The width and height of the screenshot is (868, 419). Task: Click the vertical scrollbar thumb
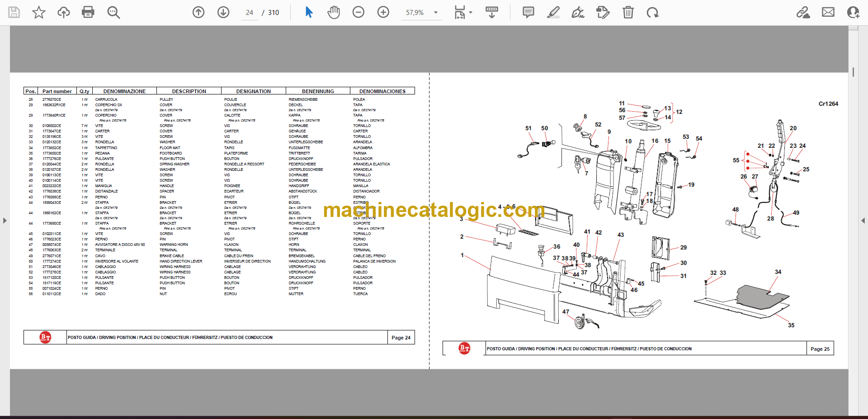(853, 72)
